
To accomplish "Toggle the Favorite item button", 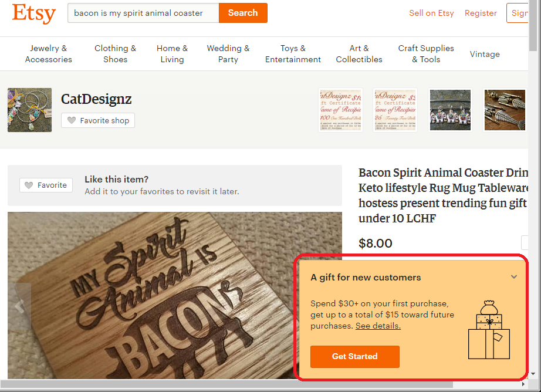I will pos(46,185).
